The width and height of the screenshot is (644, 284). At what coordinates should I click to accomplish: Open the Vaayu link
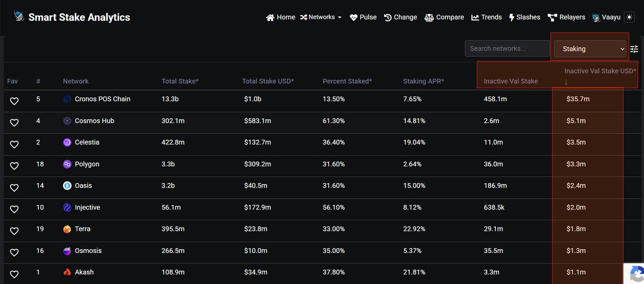click(x=606, y=17)
